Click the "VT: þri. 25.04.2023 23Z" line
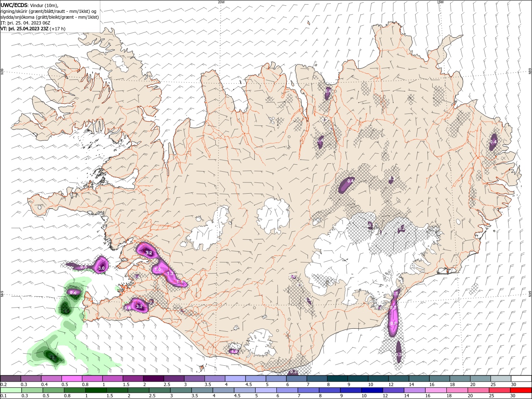The height and width of the screenshot is (399, 532). point(25,29)
